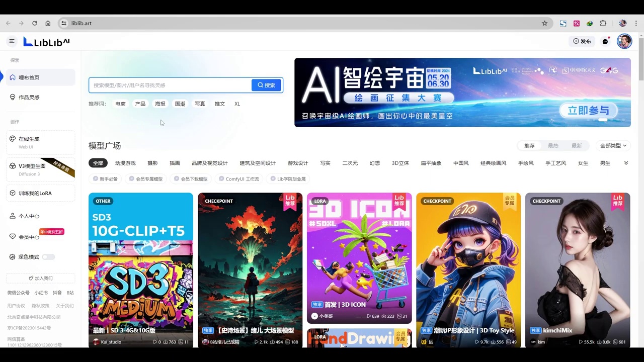Open the notification messages icon

pos(606,41)
